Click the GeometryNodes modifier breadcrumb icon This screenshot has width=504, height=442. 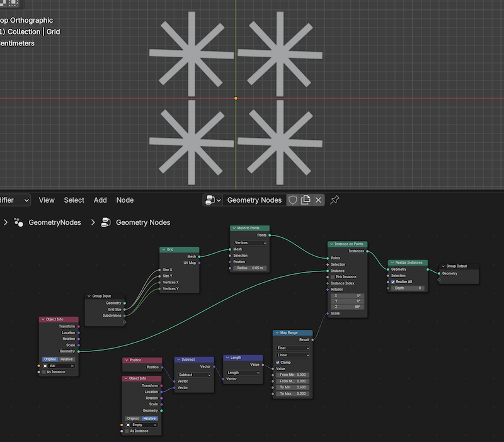[19, 222]
